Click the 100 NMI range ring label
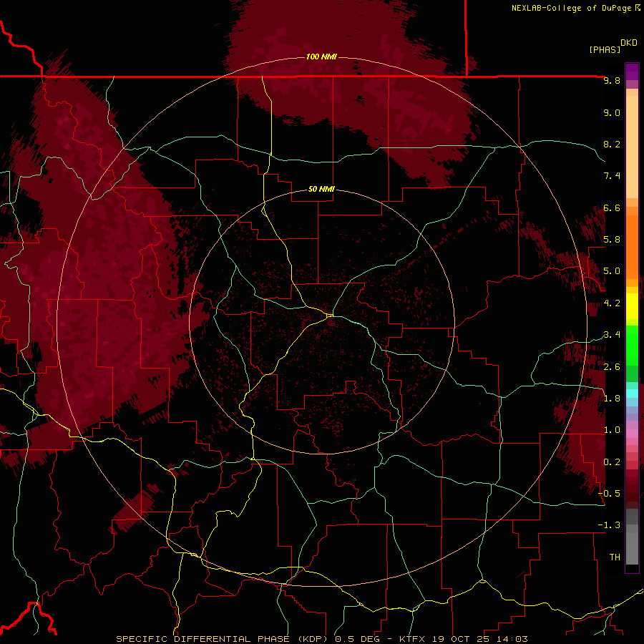This screenshot has width=644, height=644. [321, 57]
